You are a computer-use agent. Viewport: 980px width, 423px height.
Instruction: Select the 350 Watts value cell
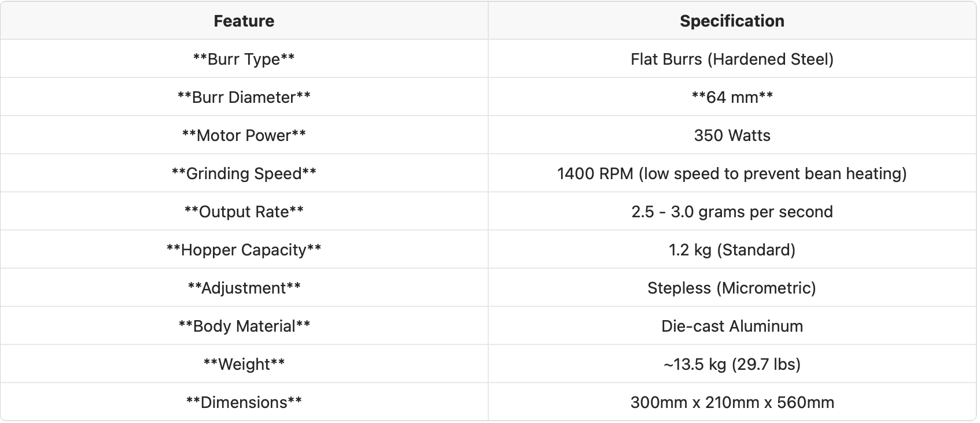pos(732,135)
